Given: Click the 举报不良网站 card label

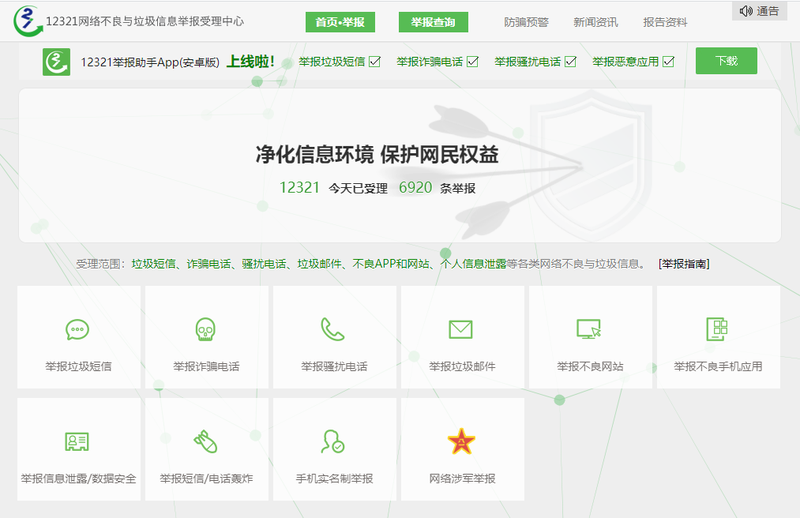Looking at the screenshot, I should pyautogui.click(x=590, y=366).
